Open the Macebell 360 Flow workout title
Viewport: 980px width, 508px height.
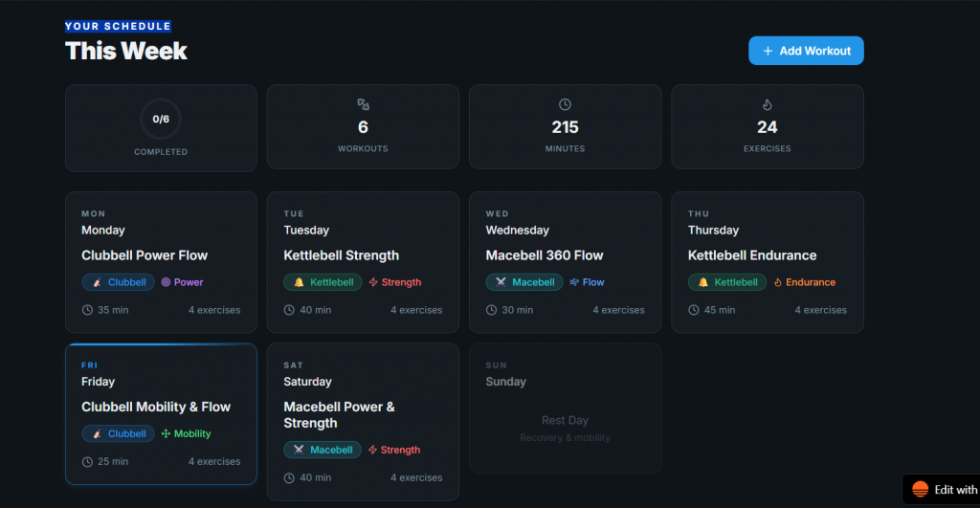[543, 255]
